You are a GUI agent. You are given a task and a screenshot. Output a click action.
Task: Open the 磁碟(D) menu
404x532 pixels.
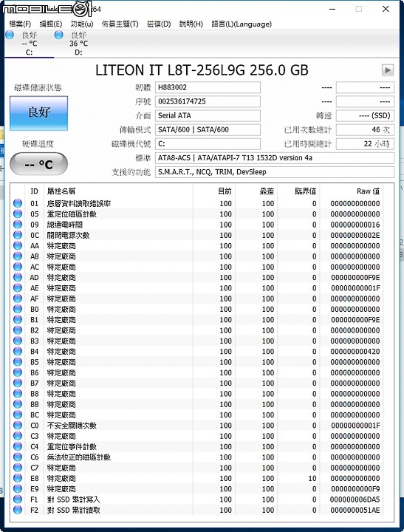tap(159, 24)
